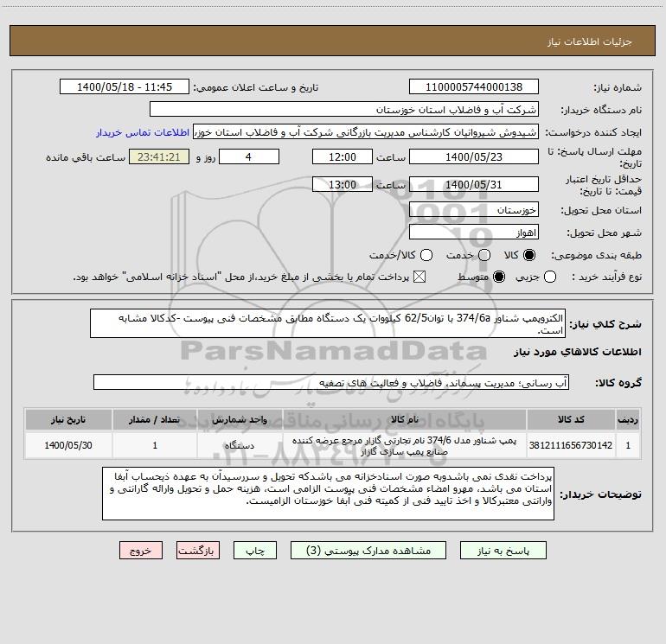Image resolution: width=666 pixels, height=644 pixels.
Task: Click the کد کالا column header
Action: (x=571, y=419)
